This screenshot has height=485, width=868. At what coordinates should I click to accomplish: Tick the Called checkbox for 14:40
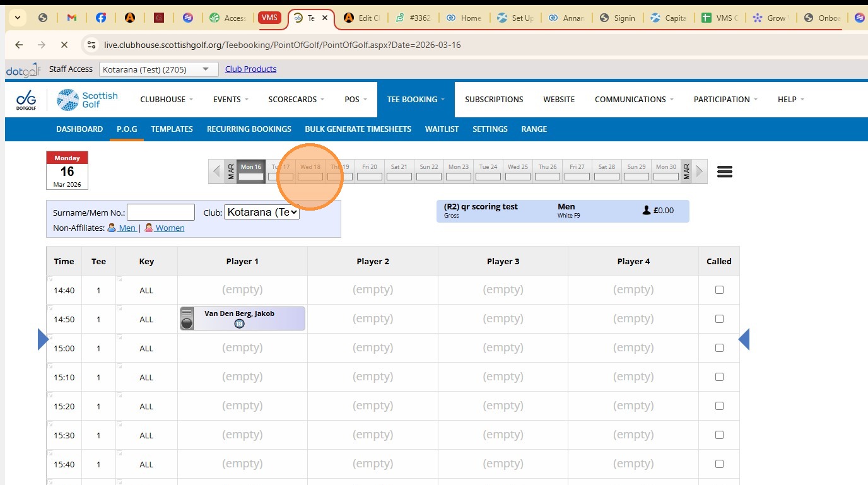click(719, 290)
